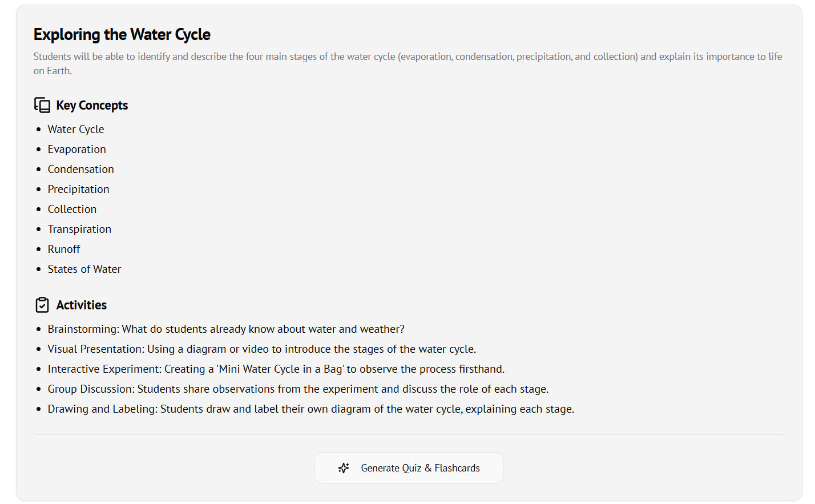Screen dimensions: 815x504
Task: Choose the Group Discussion activity entry
Action: 298,389
